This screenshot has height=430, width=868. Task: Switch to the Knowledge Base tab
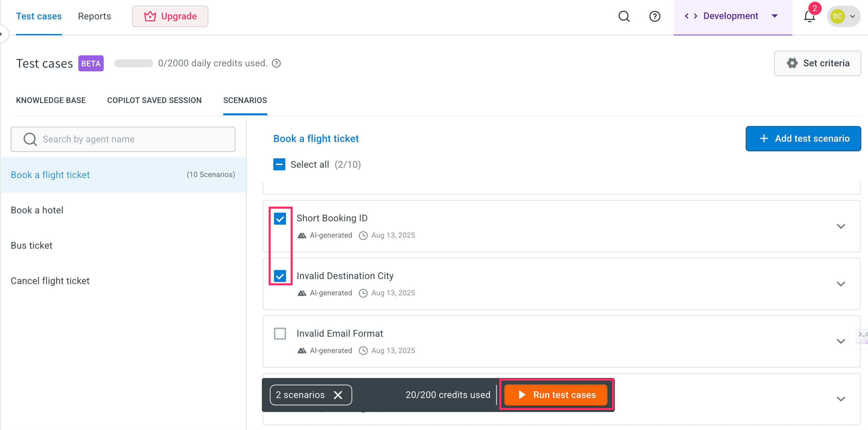pos(51,100)
